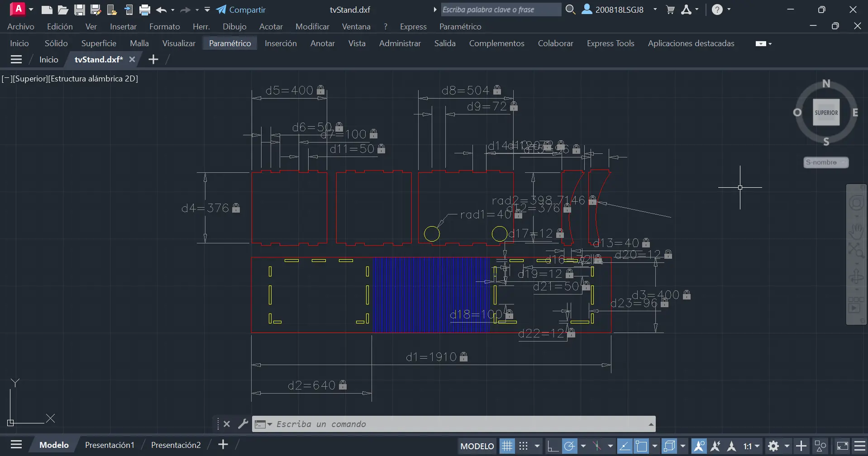Open the Modificar menu
The width and height of the screenshot is (868, 456).
click(x=312, y=26)
